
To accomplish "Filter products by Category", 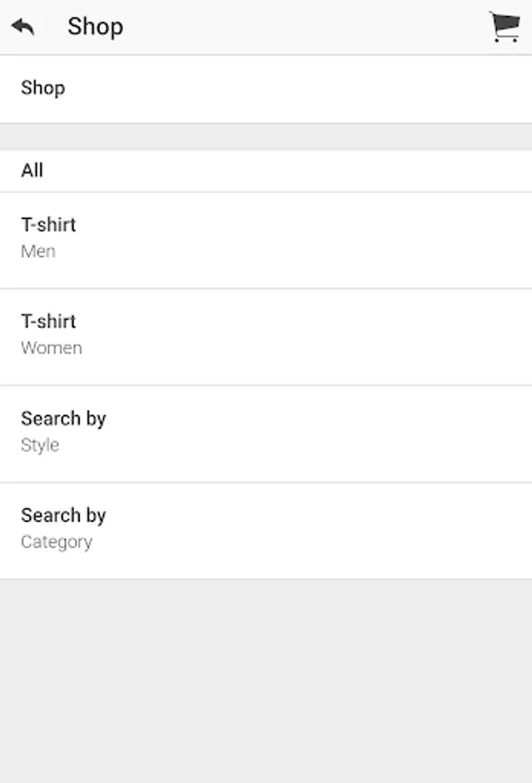I will pyautogui.click(x=266, y=529).
